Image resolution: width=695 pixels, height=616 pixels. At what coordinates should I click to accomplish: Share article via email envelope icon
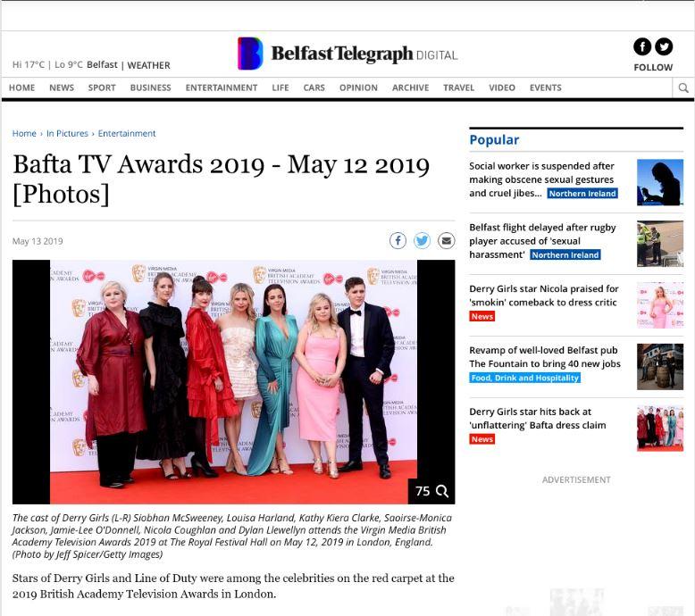pos(446,241)
